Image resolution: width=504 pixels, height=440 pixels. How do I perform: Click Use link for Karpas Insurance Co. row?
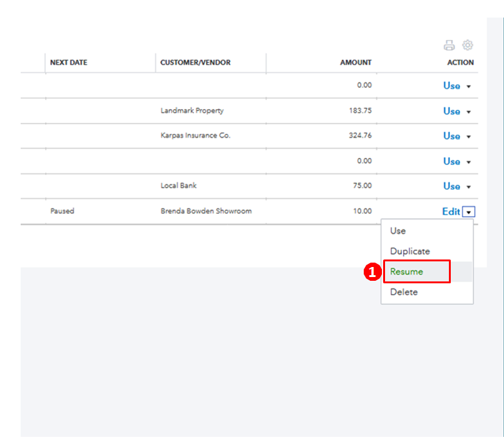tap(451, 136)
